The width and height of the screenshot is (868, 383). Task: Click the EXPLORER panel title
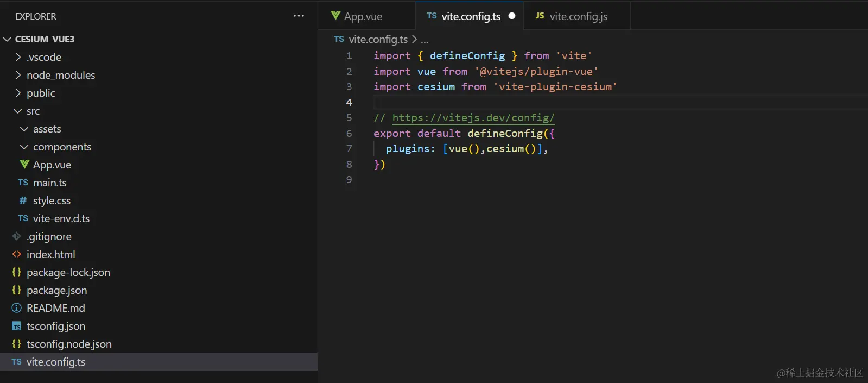36,16
